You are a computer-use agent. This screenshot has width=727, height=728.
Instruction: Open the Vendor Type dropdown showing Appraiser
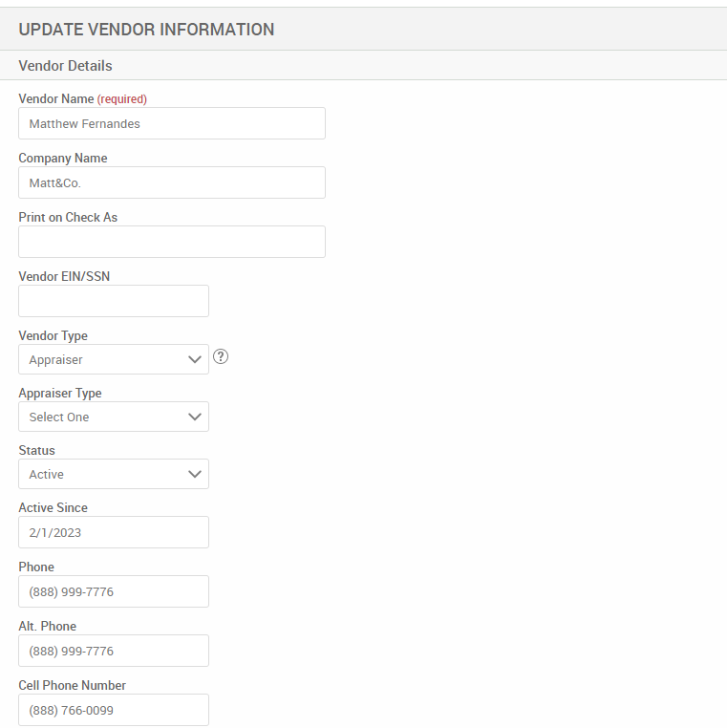pyautogui.click(x=114, y=359)
